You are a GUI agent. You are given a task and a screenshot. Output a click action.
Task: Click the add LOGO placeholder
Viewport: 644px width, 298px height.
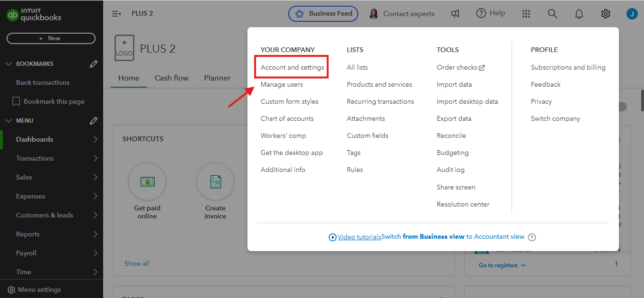point(124,48)
